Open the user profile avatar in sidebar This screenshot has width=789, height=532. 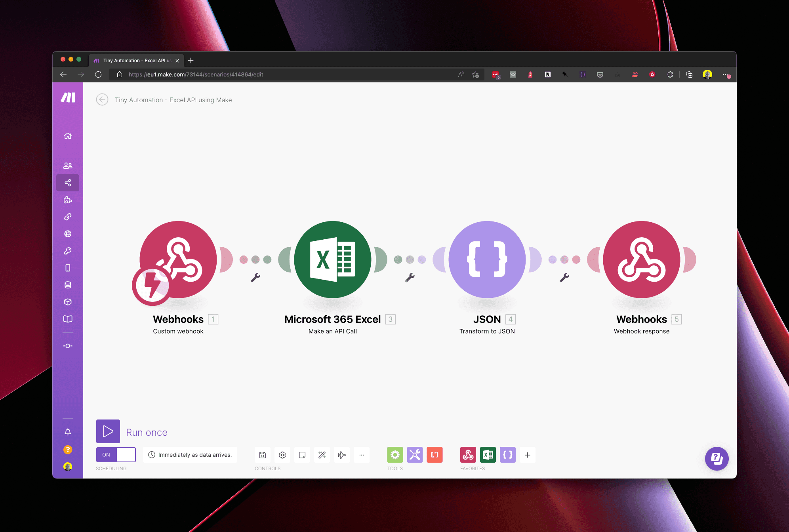tap(68, 467)
